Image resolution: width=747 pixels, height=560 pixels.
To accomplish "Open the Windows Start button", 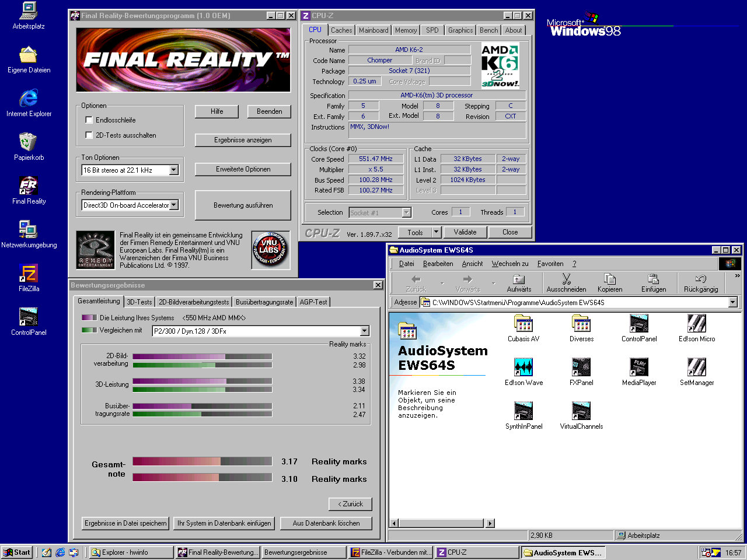I will click(x=16, y=552).
